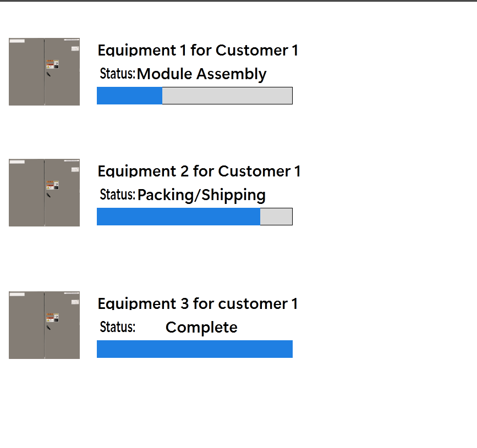Click the gray unfilled part of Equipment 2 progress bar
The image size is (477, 448).
click(x=276, y=217)
